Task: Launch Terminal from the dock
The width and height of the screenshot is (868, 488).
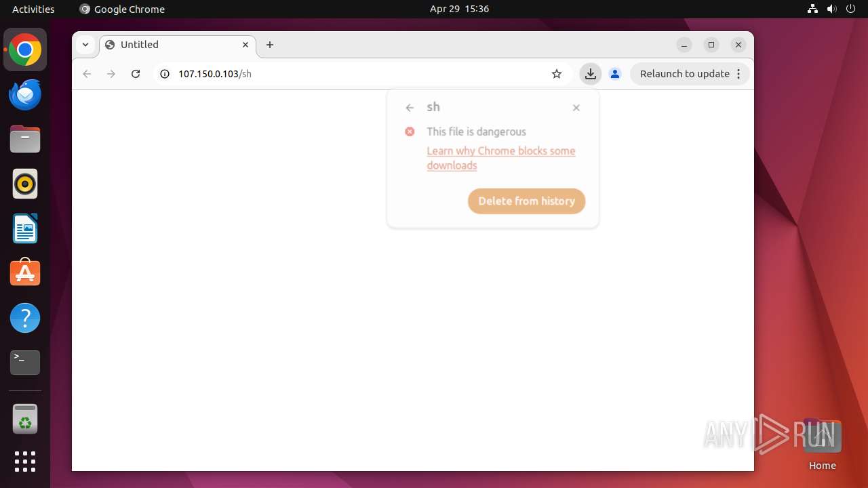Action: coord(25,363)
